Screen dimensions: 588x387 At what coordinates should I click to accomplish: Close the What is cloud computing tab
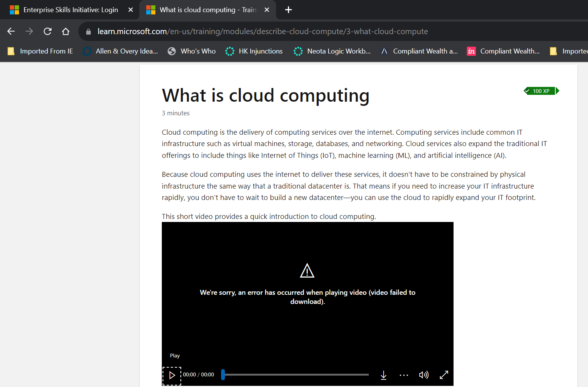(267, 10)
